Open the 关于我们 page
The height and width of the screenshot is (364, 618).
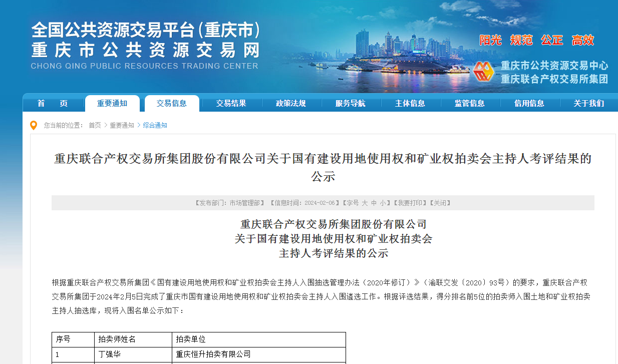click(x=589, y=104)
